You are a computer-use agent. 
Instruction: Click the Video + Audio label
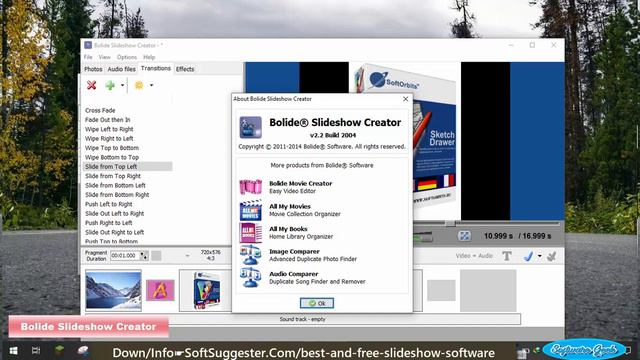tap(474, 256)
